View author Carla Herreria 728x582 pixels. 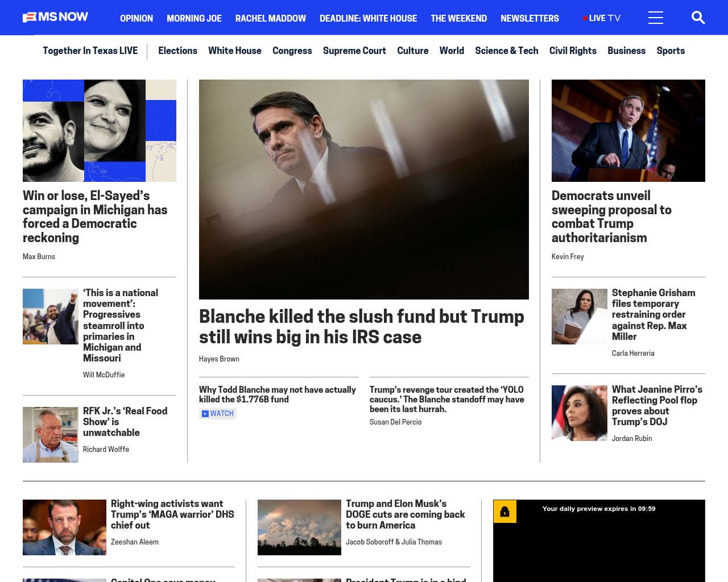tap(633, 354)
